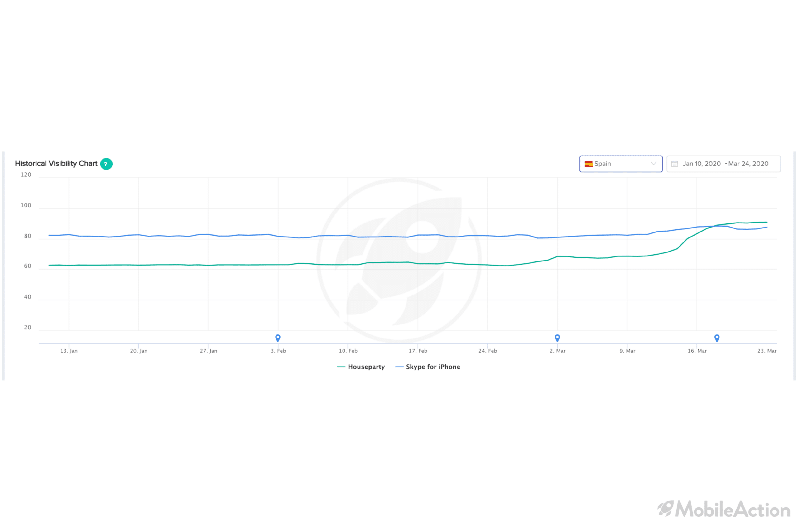The image size is (798, 532).
Task: Click the help question mark icon
Action: coord(106,164)
